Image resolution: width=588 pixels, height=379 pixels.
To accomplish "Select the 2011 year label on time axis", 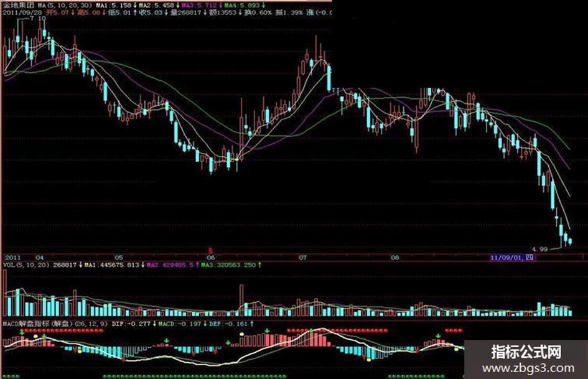I will pyautogui.click(x=12, y=258).
